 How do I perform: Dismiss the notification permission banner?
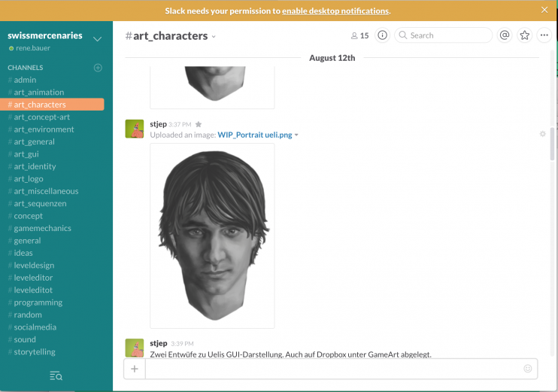point(544,10)
